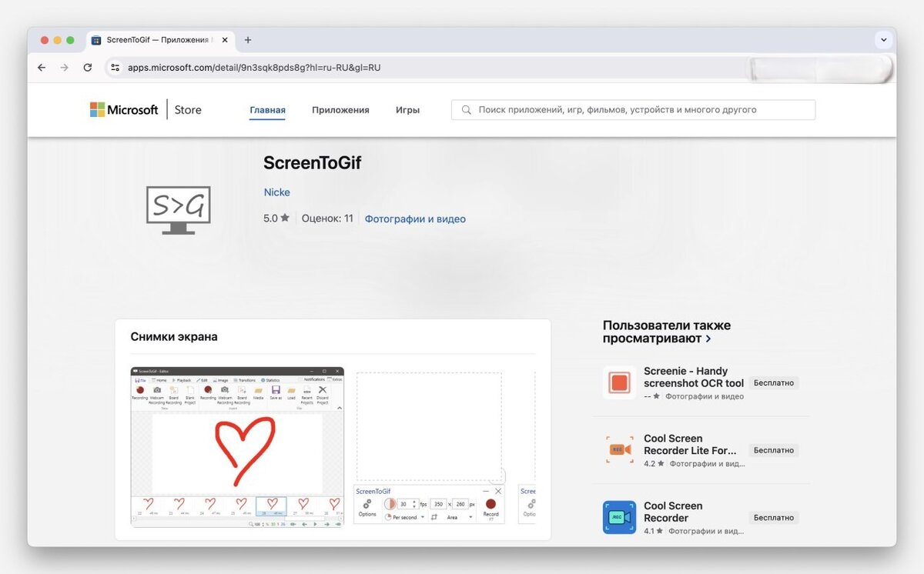Open the Фотографии и видео category link
The height and width of the screenshot is (574, 924).
(415, 219)
